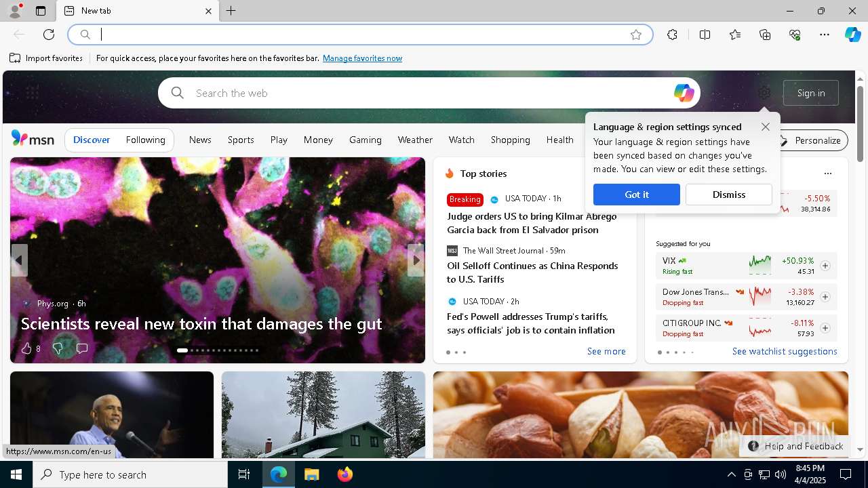The height and width of the screenshot is (488, 868).
Task: Select the Following tab
Action: click(145, 140)
